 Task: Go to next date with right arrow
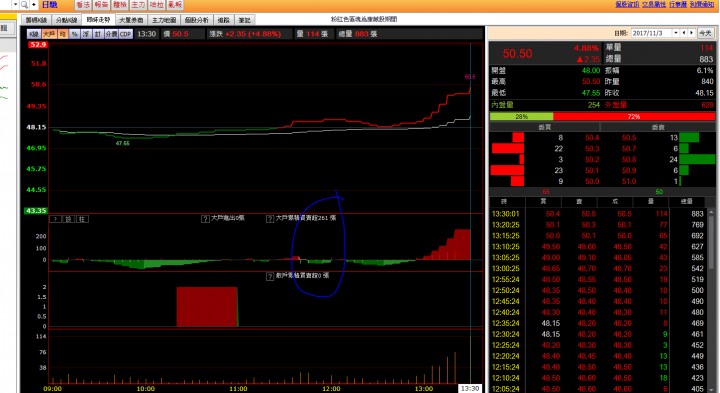pos(692,33)
